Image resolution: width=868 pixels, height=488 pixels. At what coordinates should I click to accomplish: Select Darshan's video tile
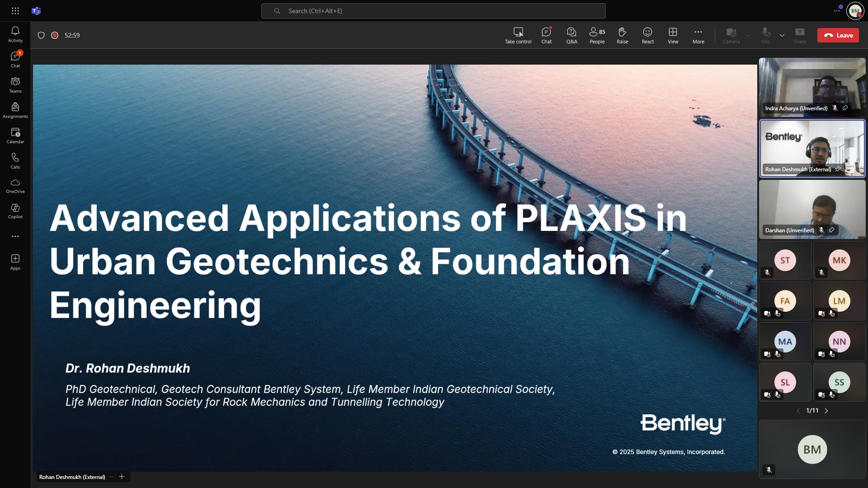tap(812, 209)
